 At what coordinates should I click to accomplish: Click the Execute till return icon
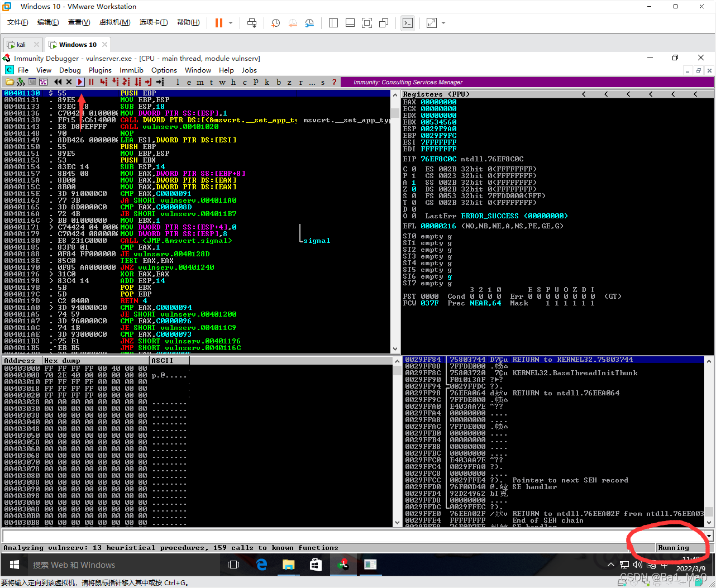[148, 82]
